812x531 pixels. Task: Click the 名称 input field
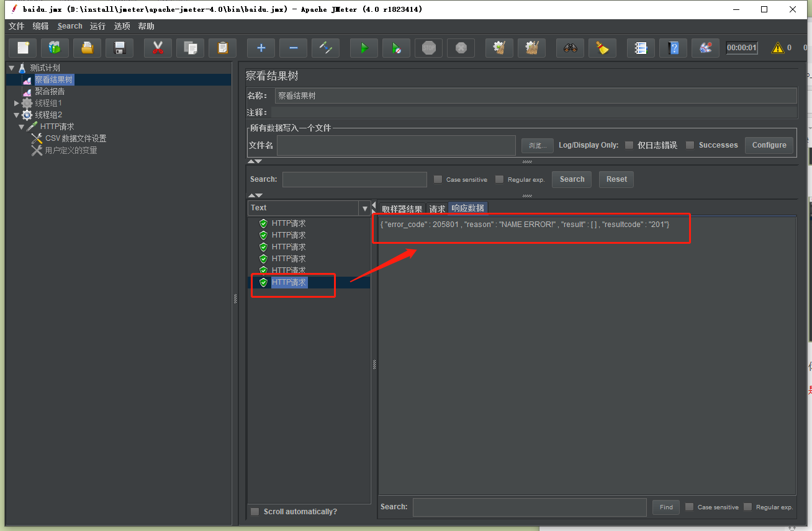point(536,96)
